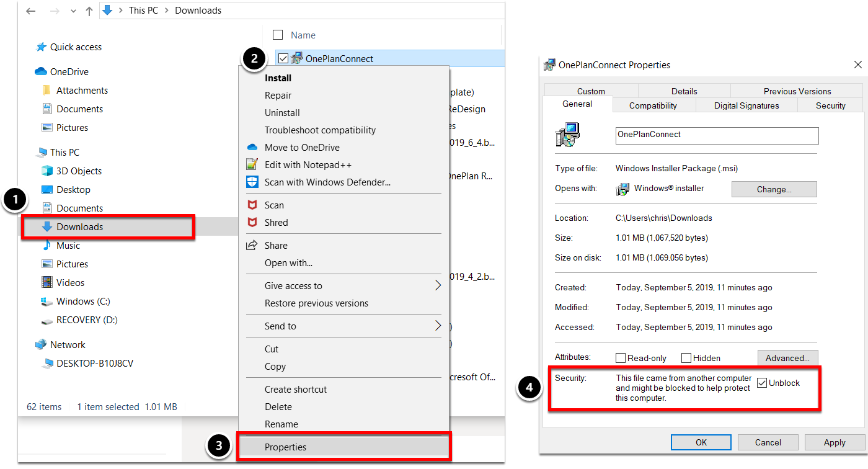Choose Restore previous versions
This screenshot has height=469, width=868.
pyautogui.click(x=316, y=303)
